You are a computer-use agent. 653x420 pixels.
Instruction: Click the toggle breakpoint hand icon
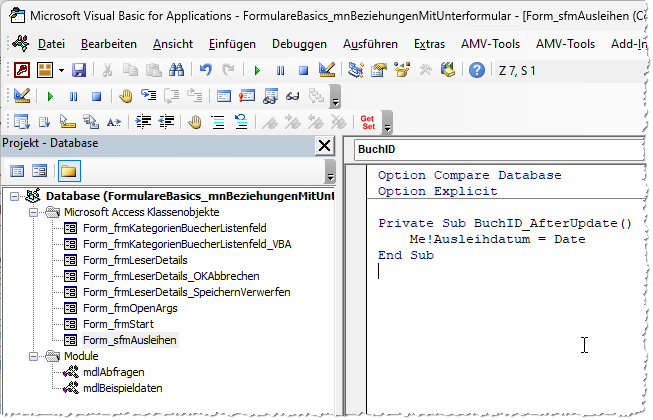click(x=126, y=96)
